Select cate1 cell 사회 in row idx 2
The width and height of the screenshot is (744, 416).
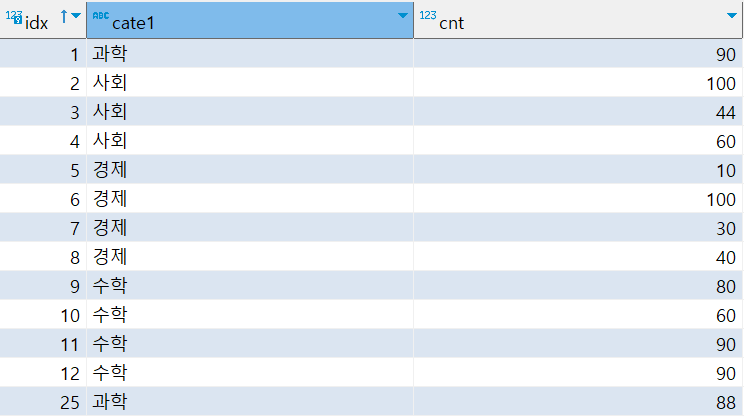point(250,83)
